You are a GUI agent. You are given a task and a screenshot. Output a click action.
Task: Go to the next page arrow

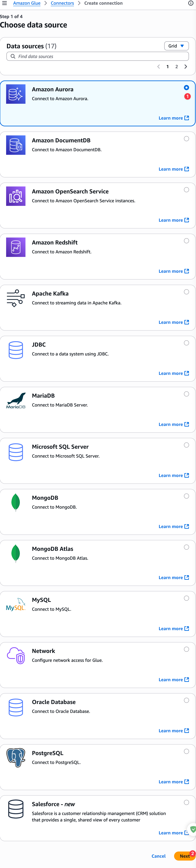tap(186, 67)
